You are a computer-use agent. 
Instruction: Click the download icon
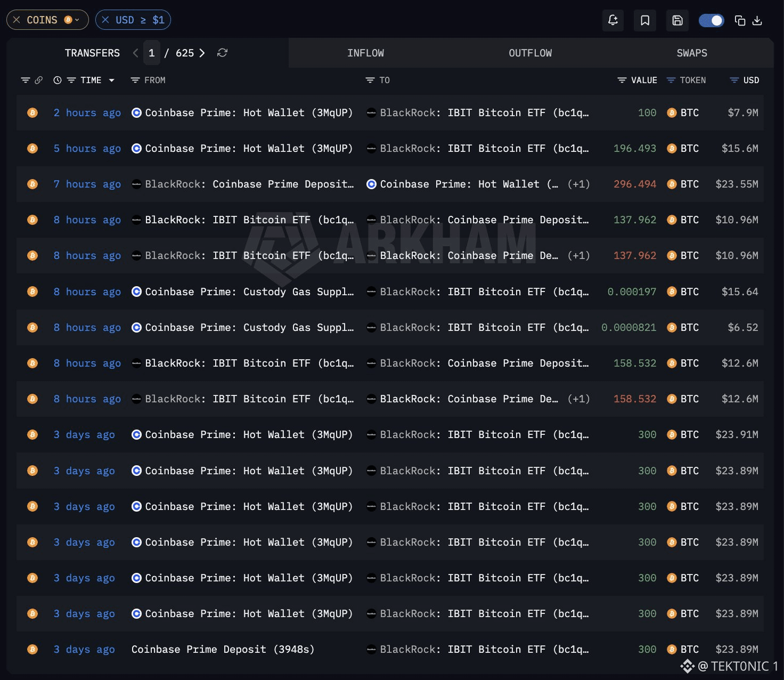tap(757, 20)
